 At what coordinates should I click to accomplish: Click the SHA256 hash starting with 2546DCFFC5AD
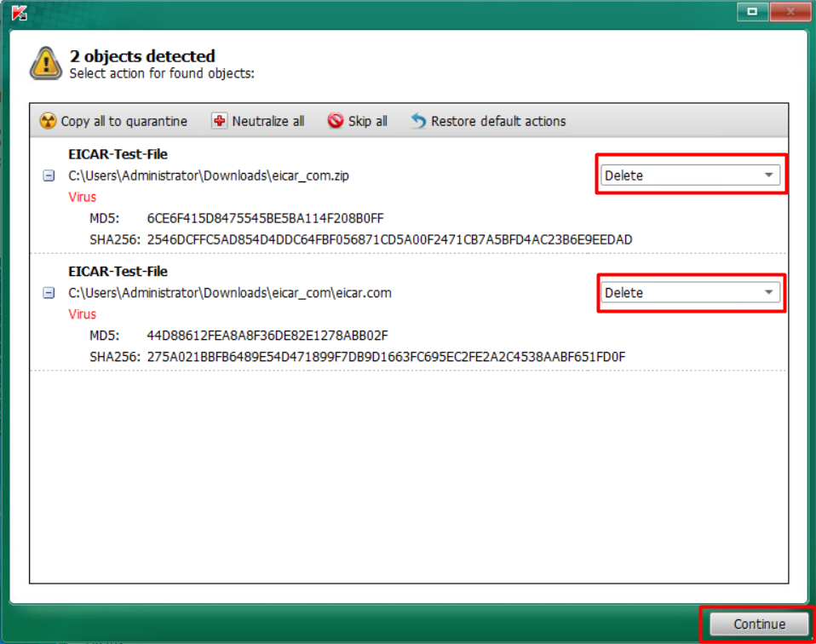(x=390, y=240)
